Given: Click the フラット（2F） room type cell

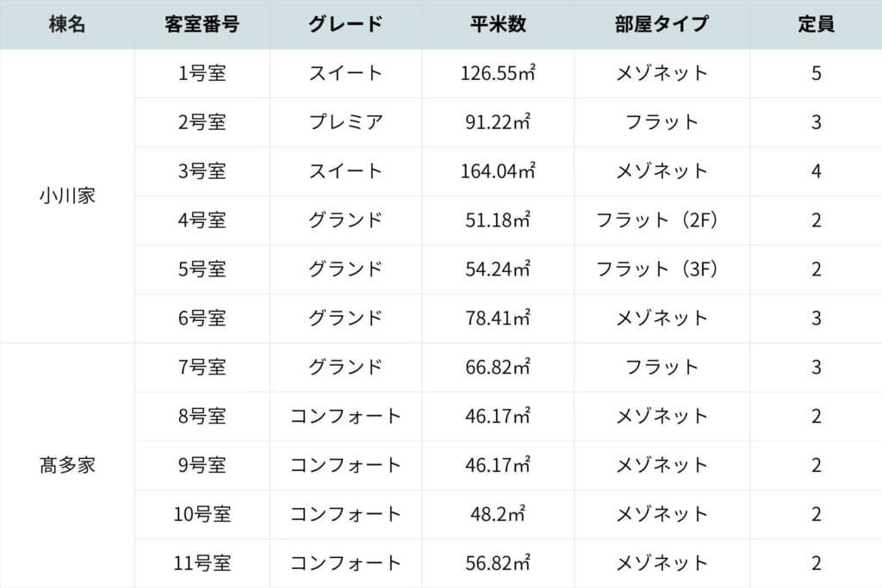Looking at the screenshot, I should (662, 220).
